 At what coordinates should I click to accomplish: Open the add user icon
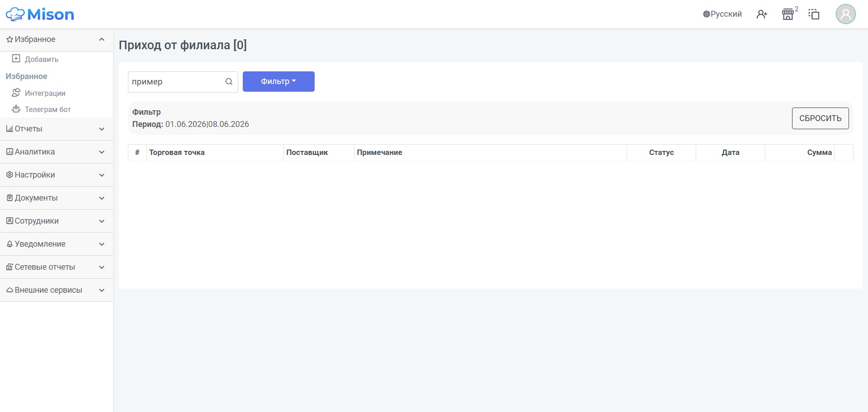[x=762, y=14]
